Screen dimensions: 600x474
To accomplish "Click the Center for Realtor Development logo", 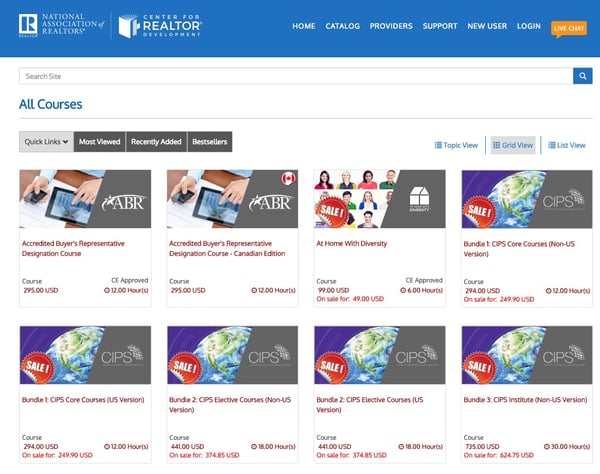I will (160, 26).
